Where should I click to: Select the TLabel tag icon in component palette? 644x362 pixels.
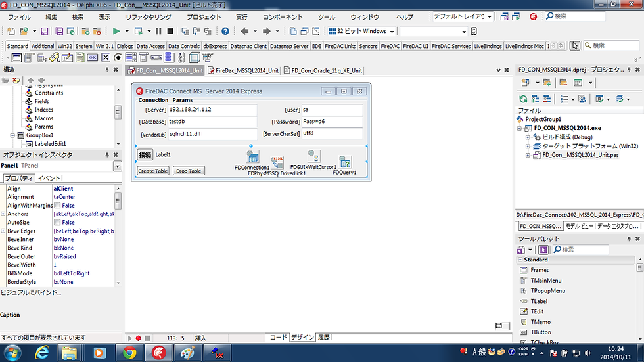tap(54, 57)
